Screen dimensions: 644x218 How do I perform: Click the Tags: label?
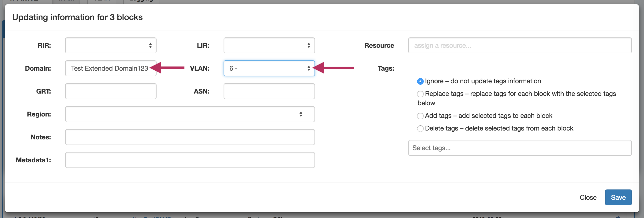[x=386, y=68]
